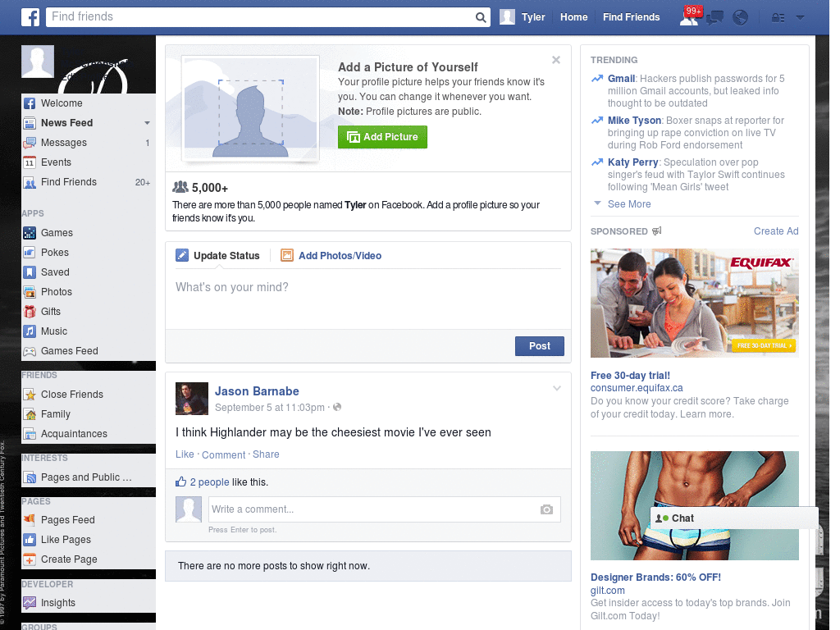Expand the News Feed dropdown arrow
This screenshot has height=630, width=840.
click(147, 123)
